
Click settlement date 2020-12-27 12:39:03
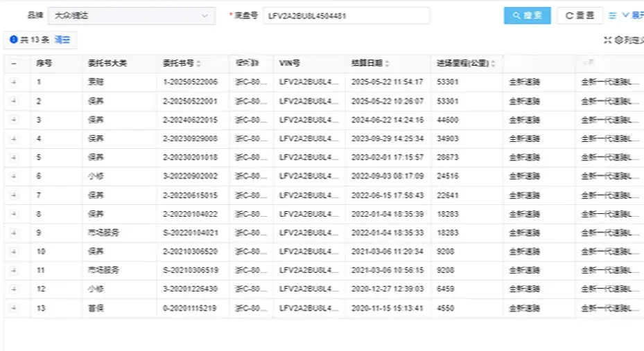387,289
